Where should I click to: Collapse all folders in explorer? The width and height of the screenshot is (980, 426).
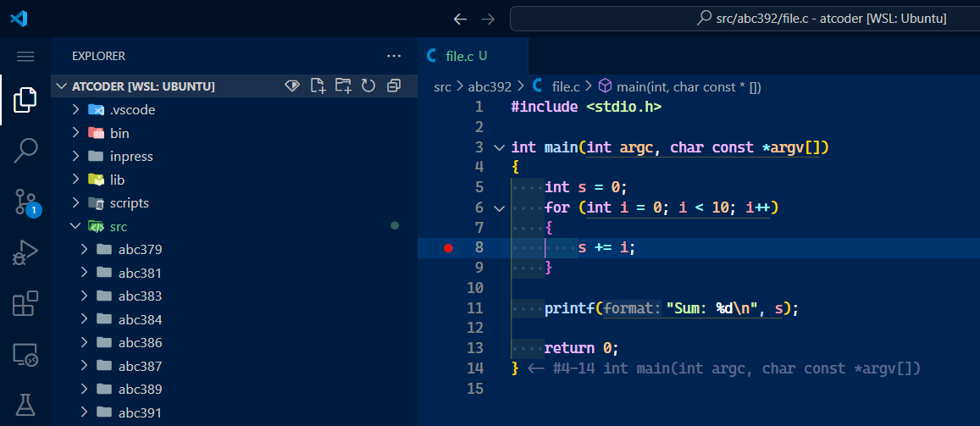394,86
